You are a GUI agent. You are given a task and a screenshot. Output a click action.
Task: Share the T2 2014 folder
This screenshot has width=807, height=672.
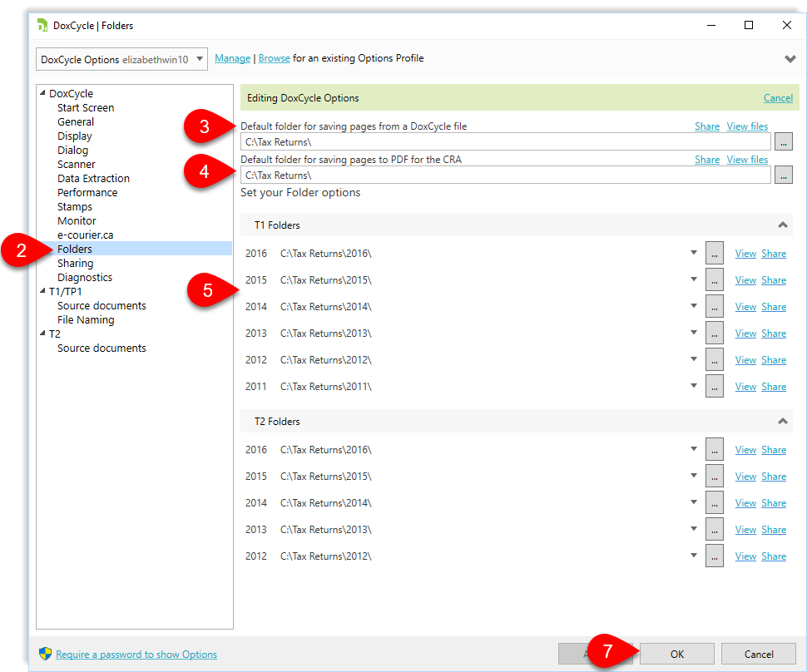pos(774,503)
